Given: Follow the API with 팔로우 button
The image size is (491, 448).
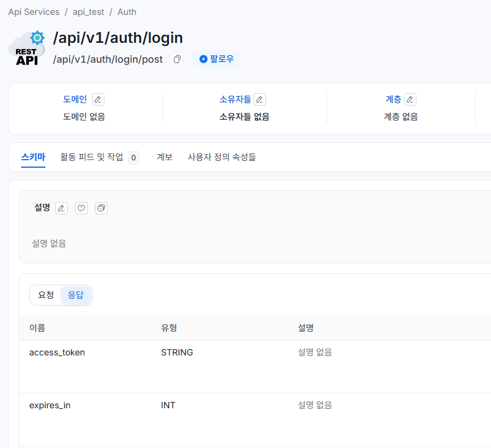Looking at the screenshot, I should (216, 59).
